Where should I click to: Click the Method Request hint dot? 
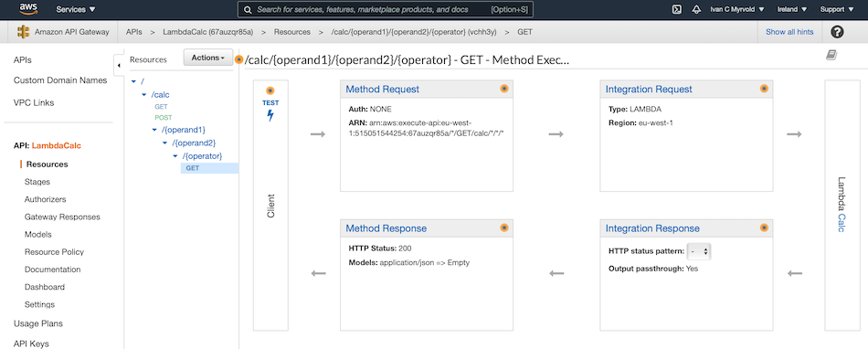coord(504,89)
